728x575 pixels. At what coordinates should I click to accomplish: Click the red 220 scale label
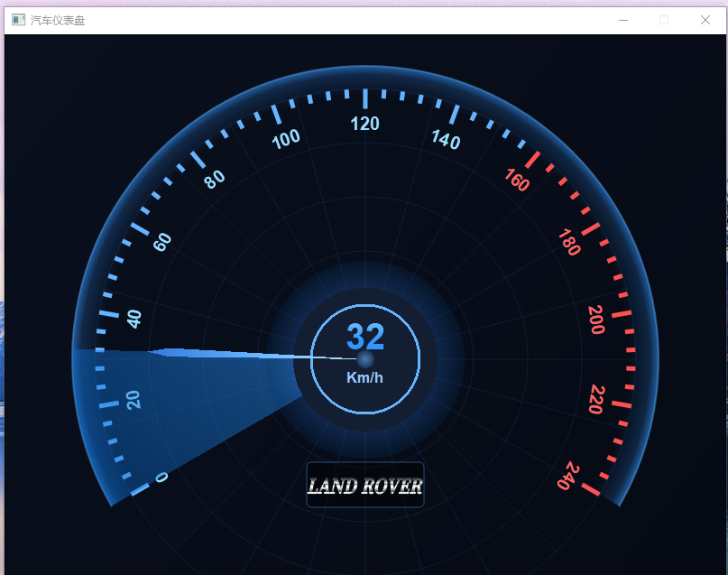click(x=596, y=399)
